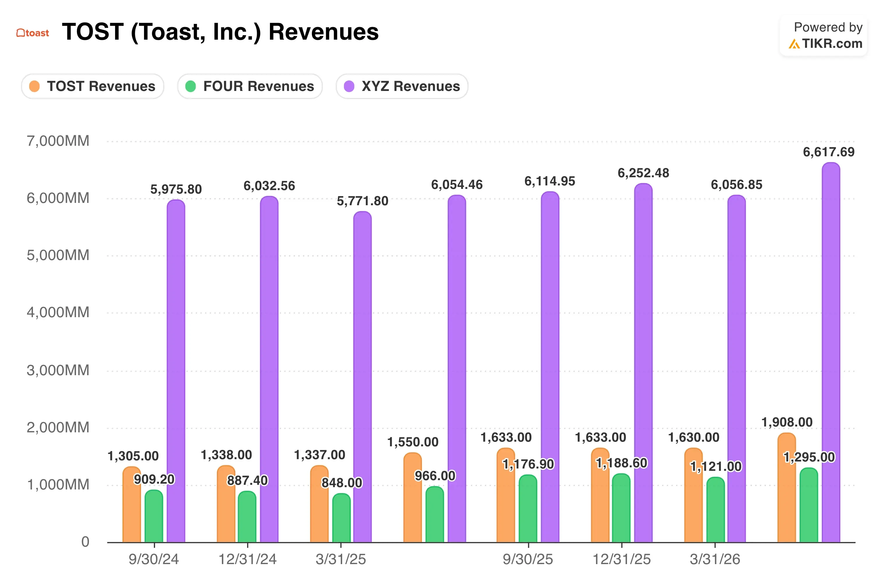This screenshot has height=588, width=882.
Task: Select the purple XYZ bar for 9/30/25
Action: point(550,367)
